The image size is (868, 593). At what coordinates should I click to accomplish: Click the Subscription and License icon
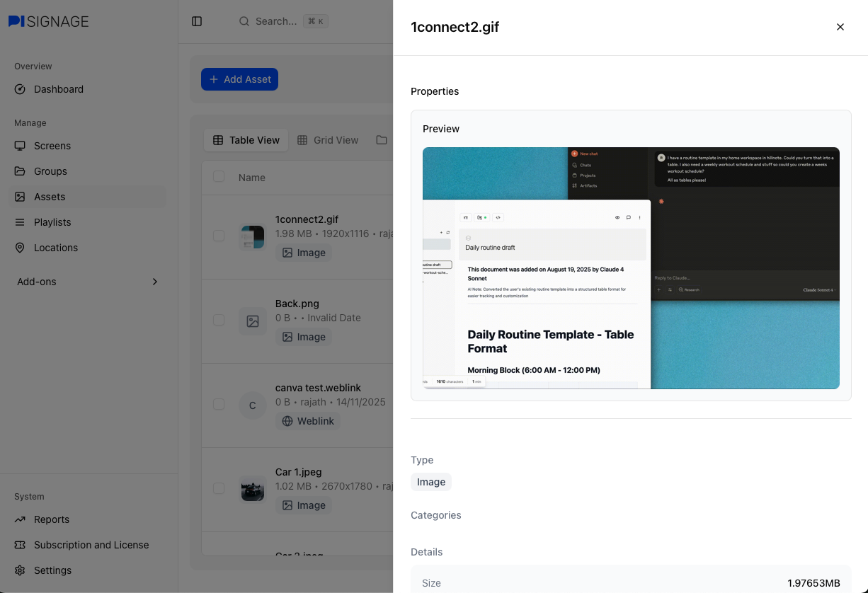20,545
